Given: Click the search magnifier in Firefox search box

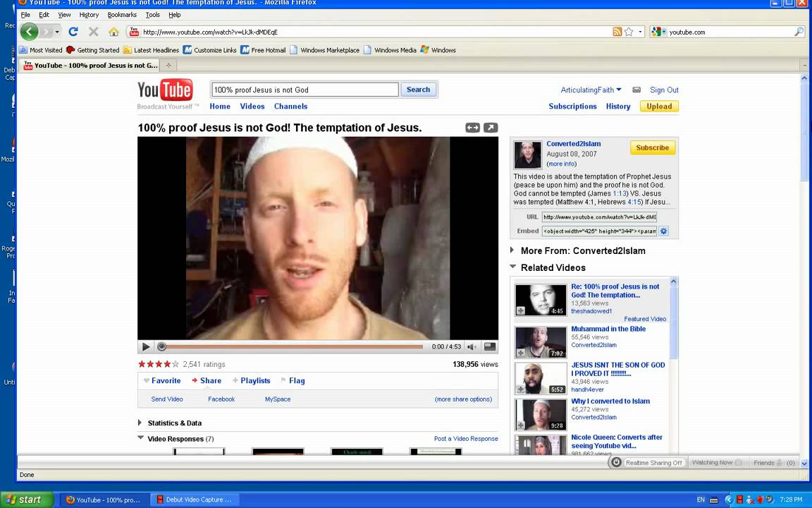Looking at the screenshot, I should [799, 32].
